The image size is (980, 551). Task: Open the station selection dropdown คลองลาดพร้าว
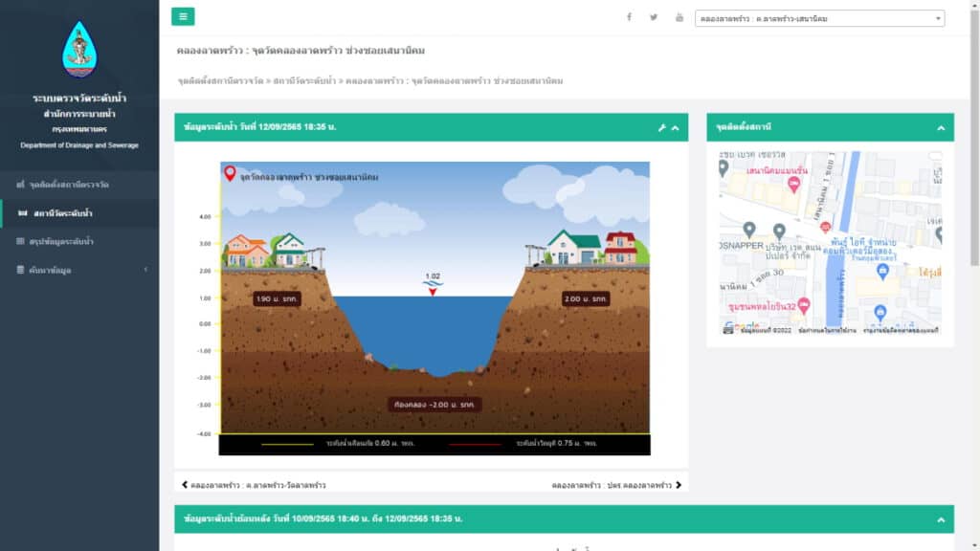point(819,18)
